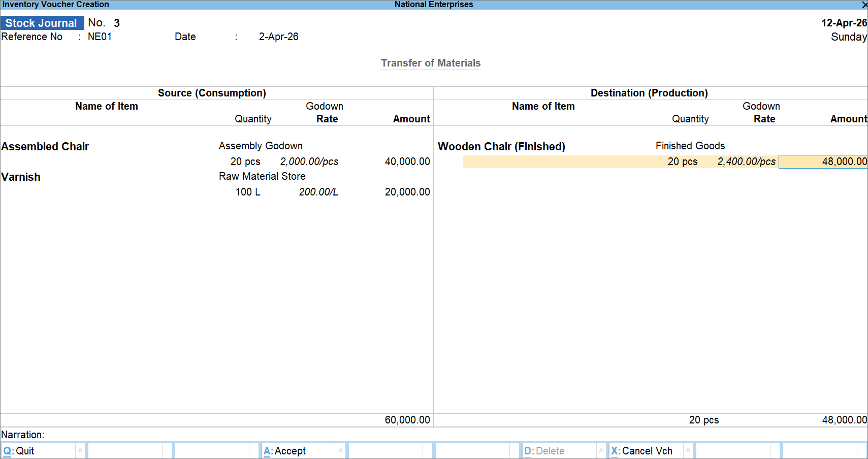Expand the caret next to Accept
The image size is (868, 459).
340,451
